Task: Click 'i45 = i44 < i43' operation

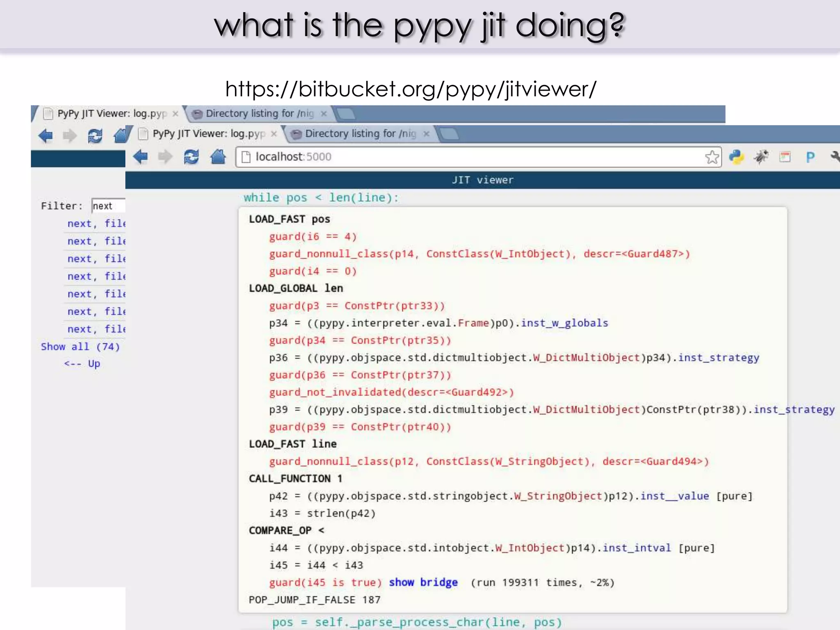Action: coord(316,565)
